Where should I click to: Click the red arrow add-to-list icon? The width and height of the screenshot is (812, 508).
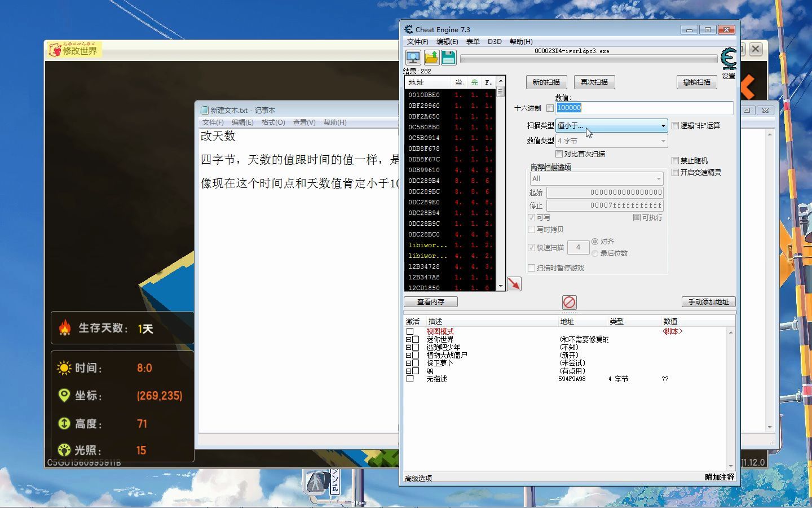tap(514, 284)
